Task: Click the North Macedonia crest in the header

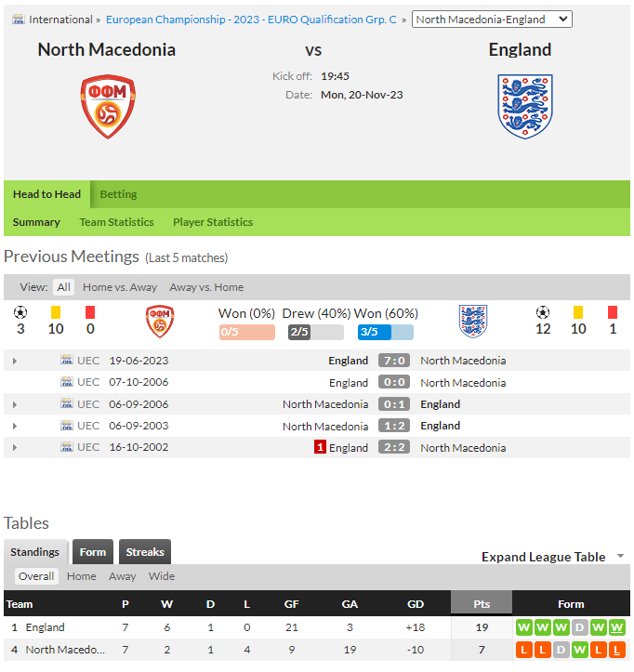Action: click(108, 106)
